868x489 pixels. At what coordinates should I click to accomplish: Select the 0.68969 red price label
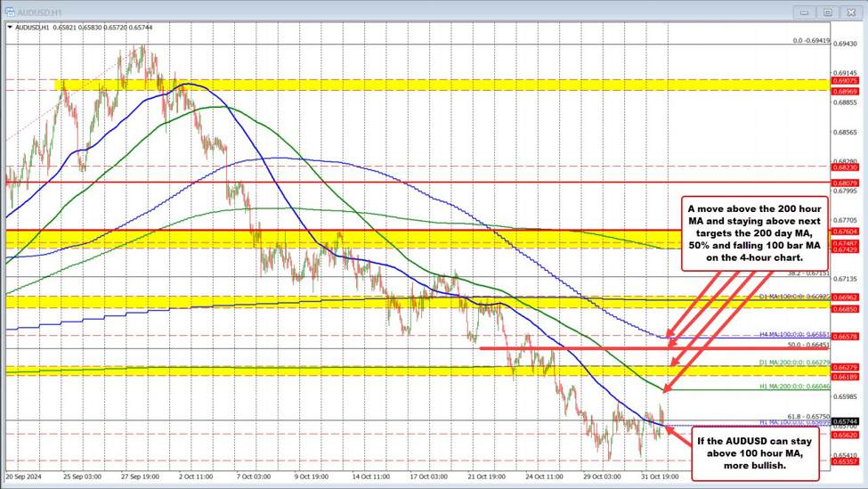pyautogui.click(x=846, y=91)
